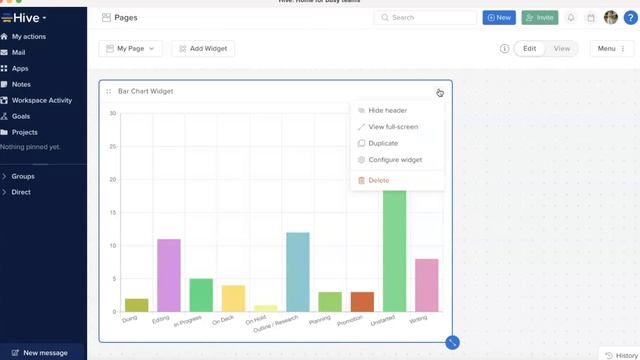Choose Duplicate in the widget menu

[398, 143]
